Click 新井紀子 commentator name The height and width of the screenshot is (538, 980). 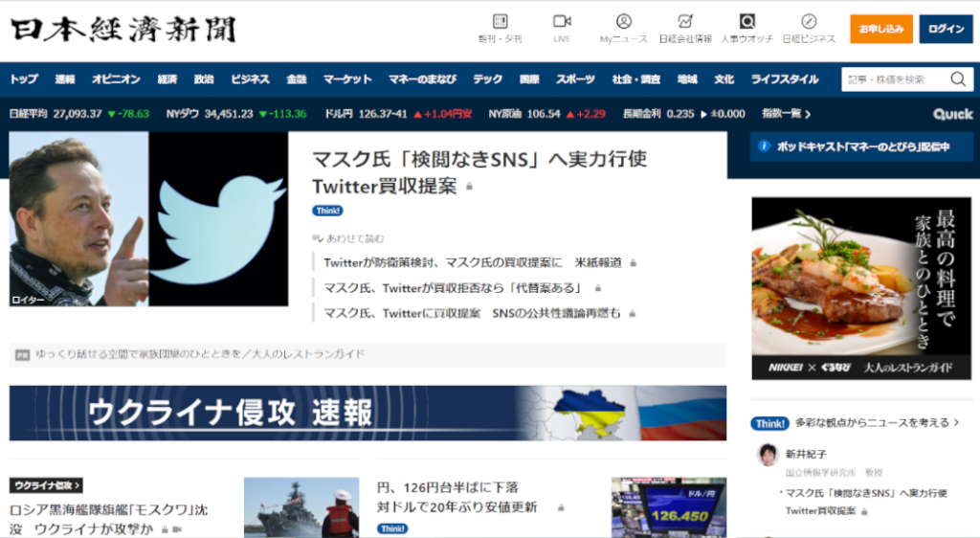coord(806,455)
